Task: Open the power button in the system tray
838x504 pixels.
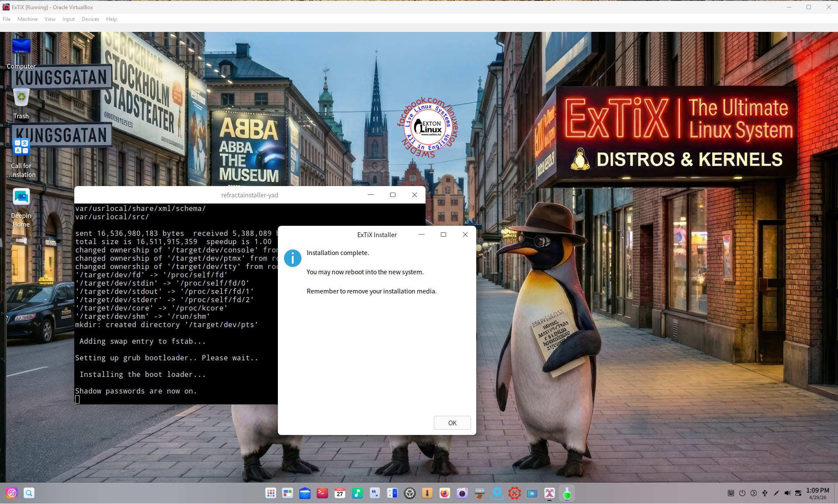Action: coord(742,493)
